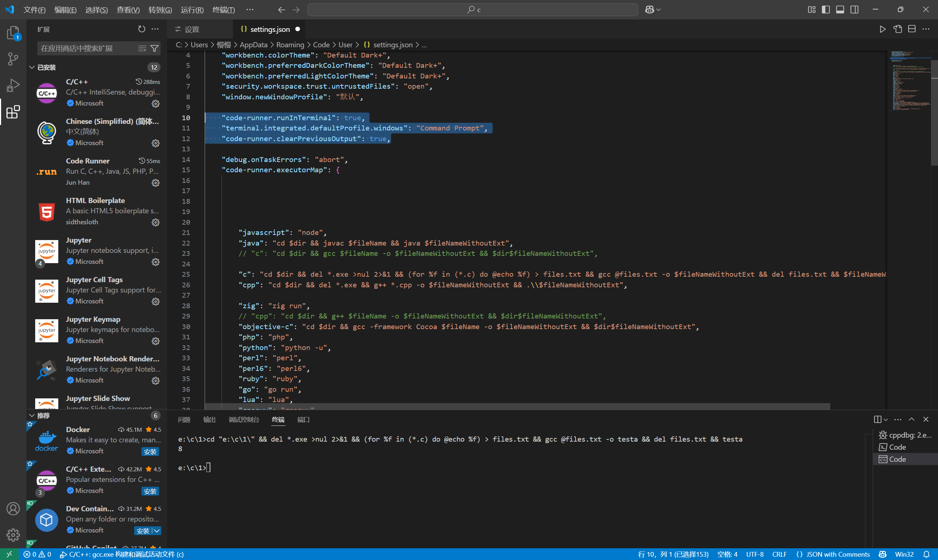
Task: Switch to the 输出 panel tab
Action: coord(209,420)
